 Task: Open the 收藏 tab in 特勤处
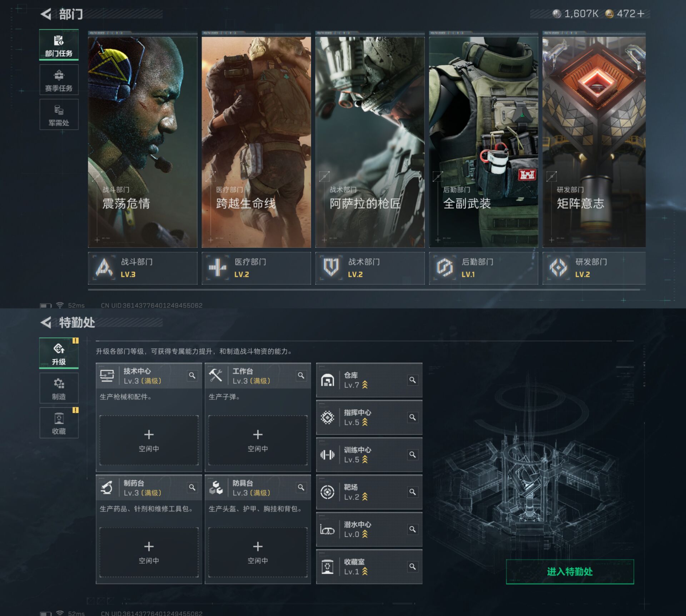point(59,423)
